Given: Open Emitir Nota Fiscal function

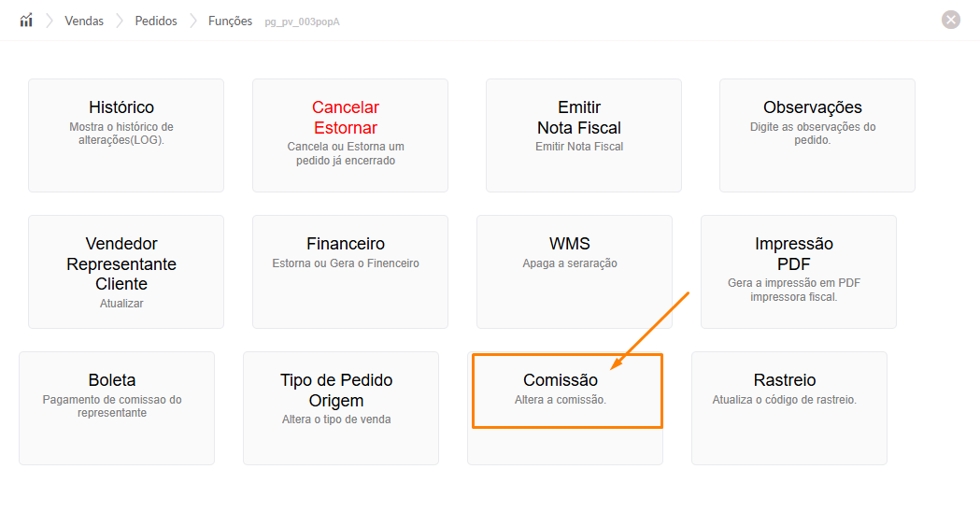Looking at the screenshot, I should click(x=584, y=135).
